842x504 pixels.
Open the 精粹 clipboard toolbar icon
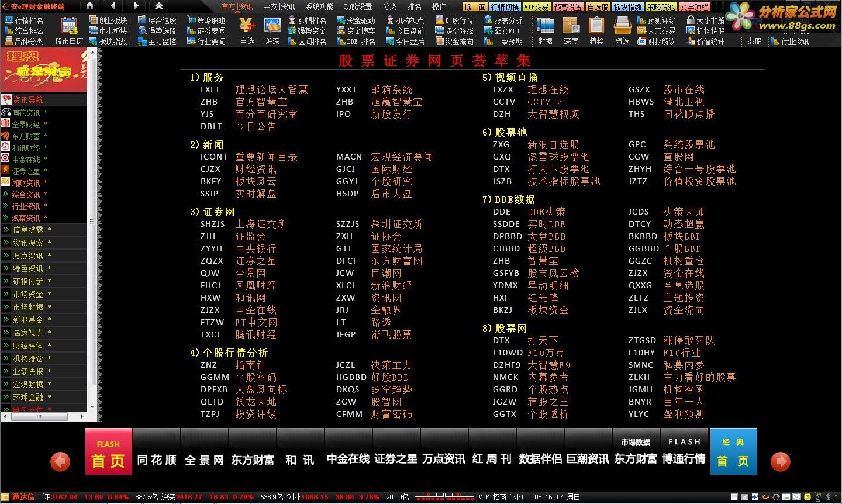click(x=596, y=32)
